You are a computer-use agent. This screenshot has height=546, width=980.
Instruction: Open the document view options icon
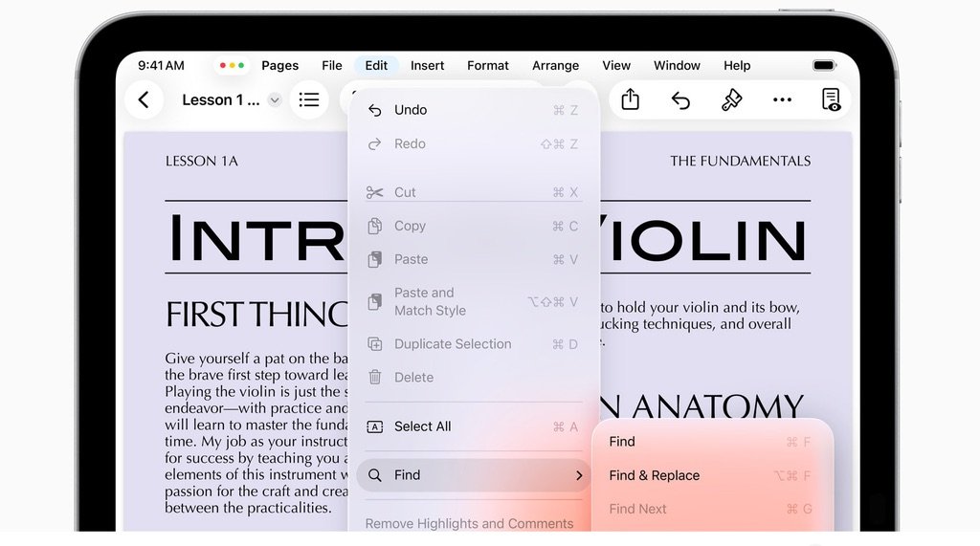pyautogui.click(x=832, y=100)
